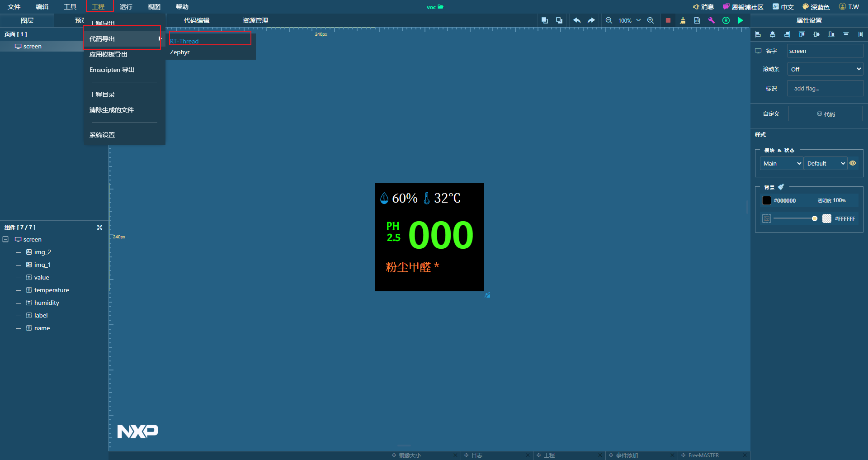
Task: Toggle the background transparency checker swatch
Action: [x=827, y=218]
